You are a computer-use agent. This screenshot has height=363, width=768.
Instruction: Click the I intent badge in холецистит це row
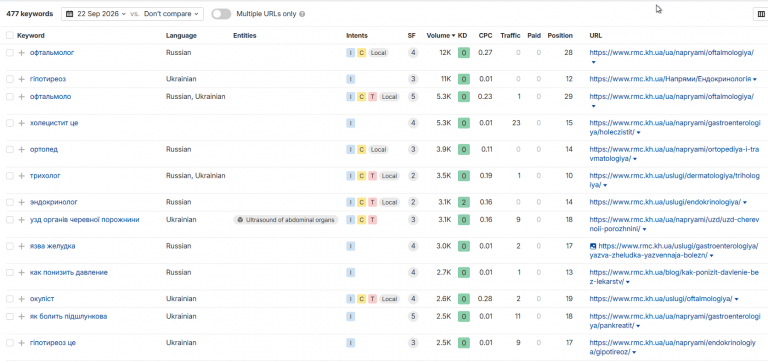coord(351,123)
